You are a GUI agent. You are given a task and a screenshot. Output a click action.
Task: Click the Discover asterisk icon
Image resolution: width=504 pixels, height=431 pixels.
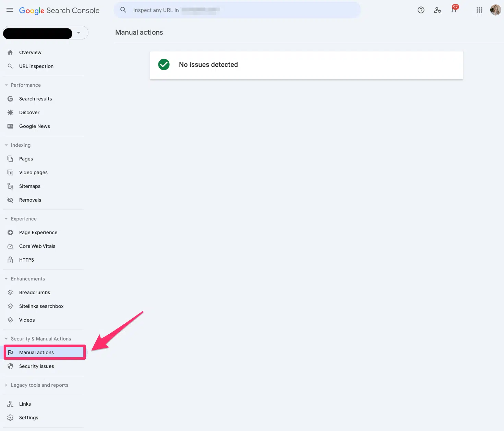(x=10, y=112)
